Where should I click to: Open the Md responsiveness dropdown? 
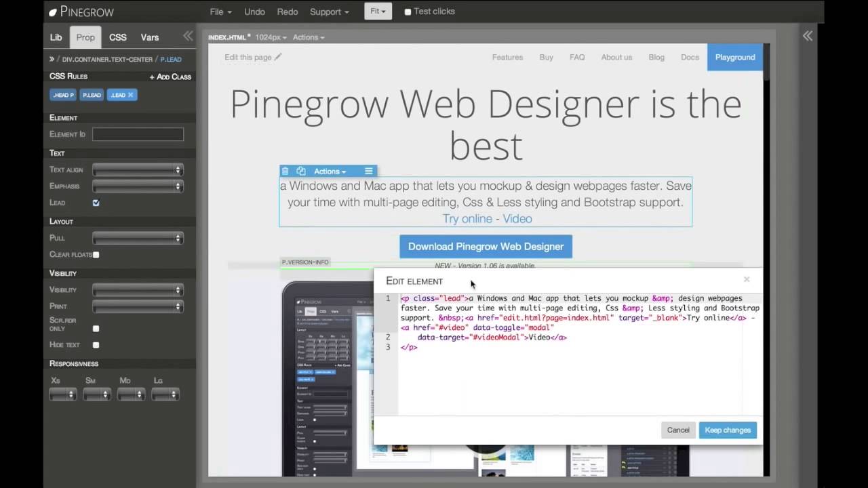[x=131, y=394]
